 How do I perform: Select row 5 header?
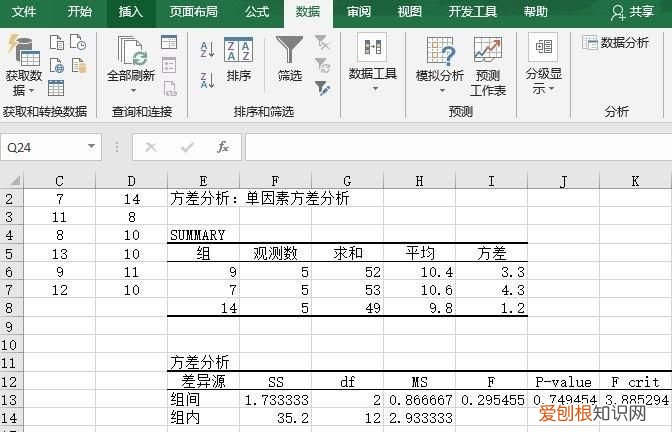click(11, 254)
